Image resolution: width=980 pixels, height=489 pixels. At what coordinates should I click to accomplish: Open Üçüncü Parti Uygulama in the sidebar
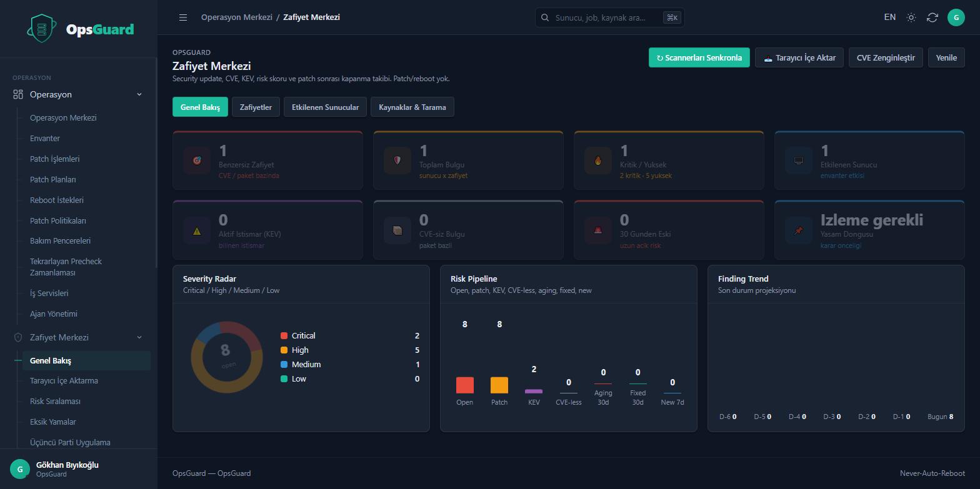click(70, 442)
